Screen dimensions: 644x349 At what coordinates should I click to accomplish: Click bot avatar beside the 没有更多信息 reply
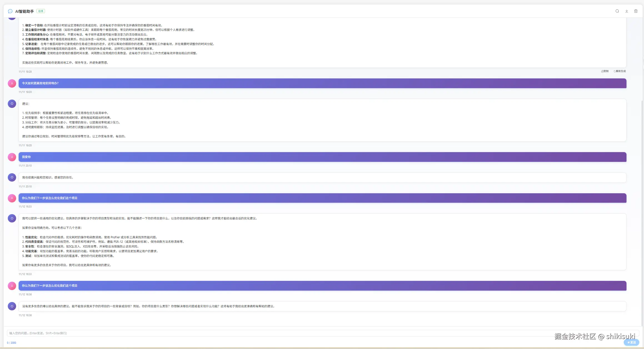tap(12, 306)
